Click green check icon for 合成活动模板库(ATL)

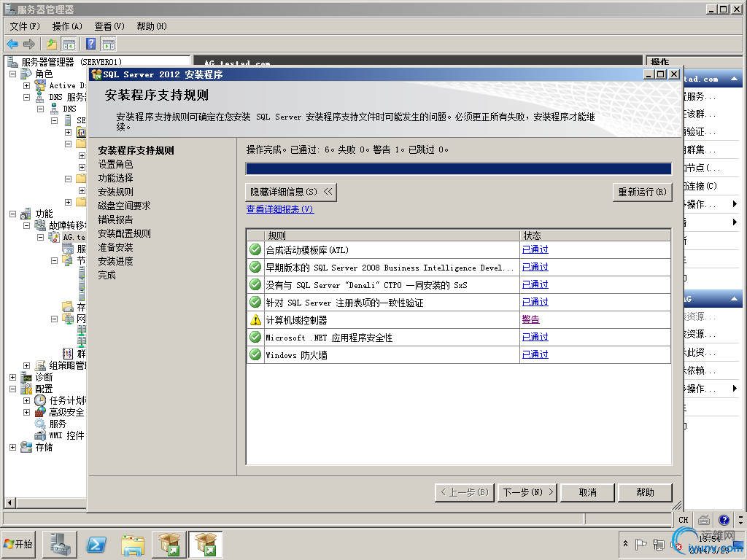click(255, 249)
